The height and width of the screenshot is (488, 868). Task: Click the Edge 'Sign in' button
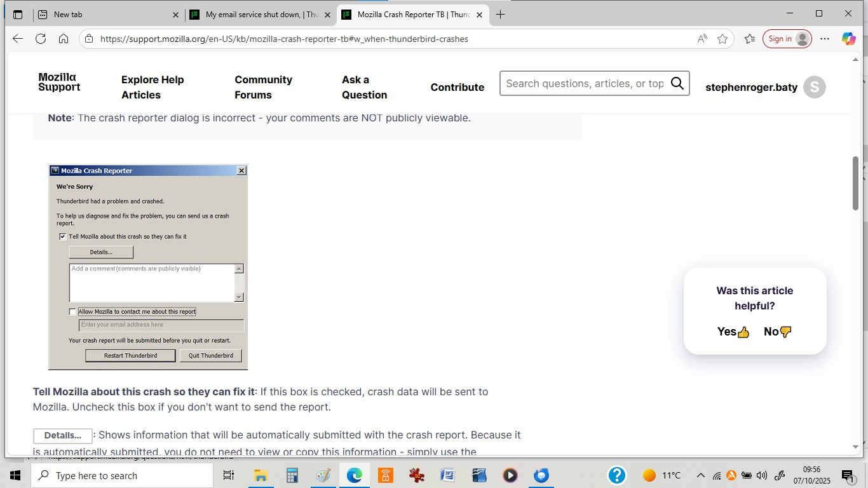(x=787, y=39)
